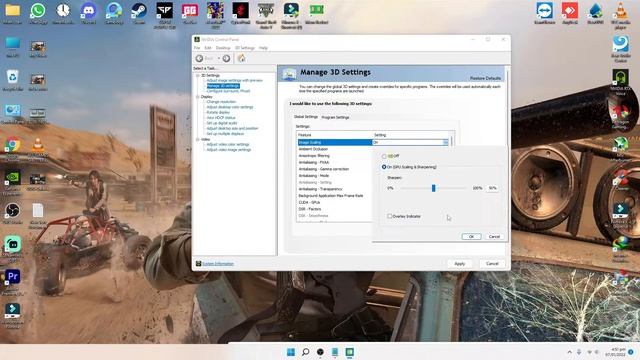This screenshot has height=360, width=640.
Task: Open the 3D Settings menu
Action: (244, 48)
